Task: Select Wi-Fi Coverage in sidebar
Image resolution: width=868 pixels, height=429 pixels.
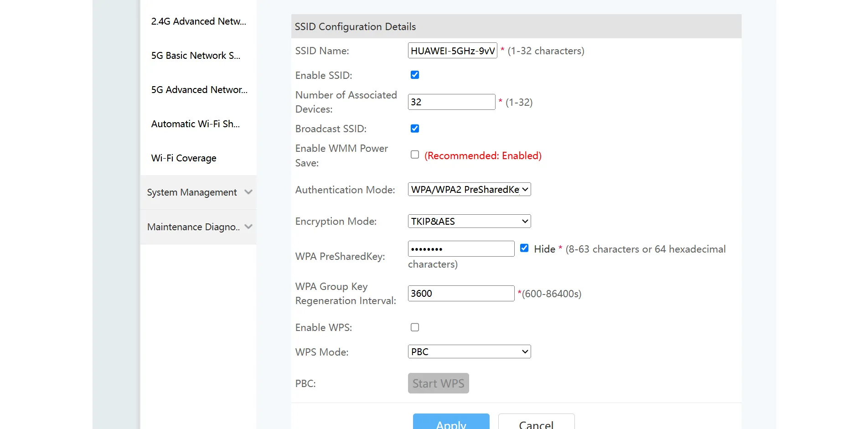Action: coord(184,158)
